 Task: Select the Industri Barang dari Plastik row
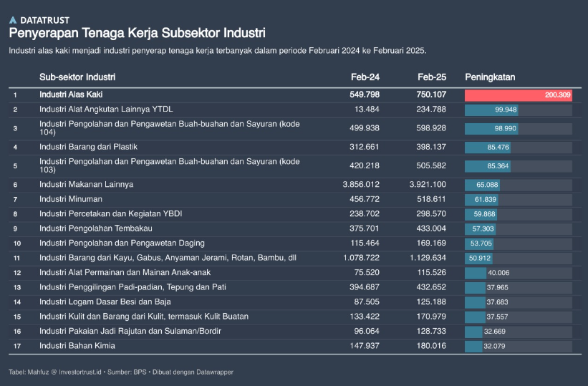[88, 147]
